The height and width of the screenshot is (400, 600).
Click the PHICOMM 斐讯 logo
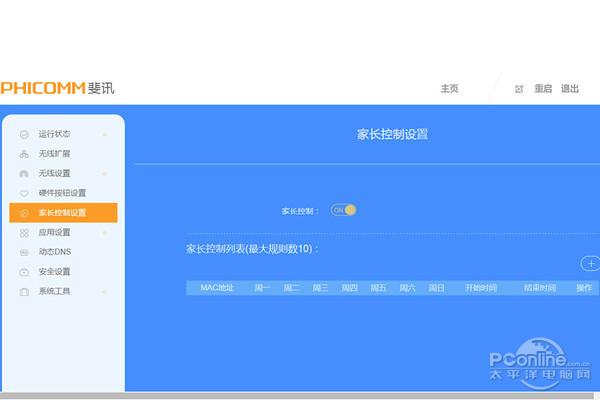tap(57, 88)
